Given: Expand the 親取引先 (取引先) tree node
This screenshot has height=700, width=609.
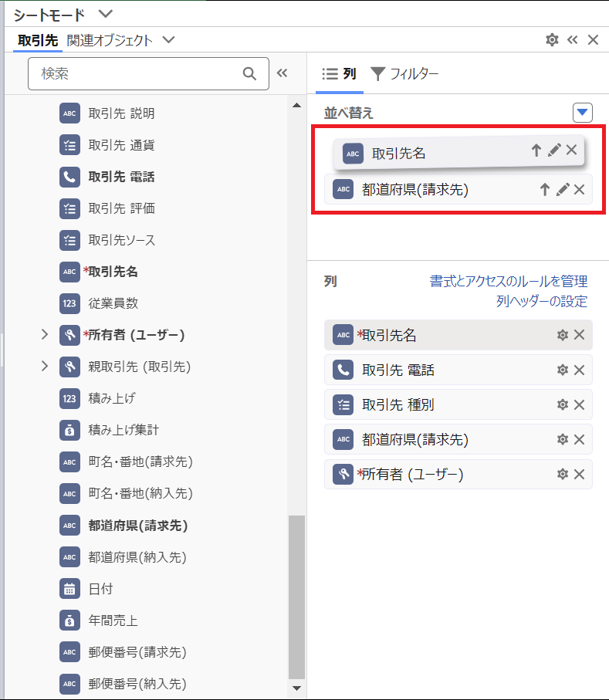Looking at the screenshot, I should [x=44, y=366].
